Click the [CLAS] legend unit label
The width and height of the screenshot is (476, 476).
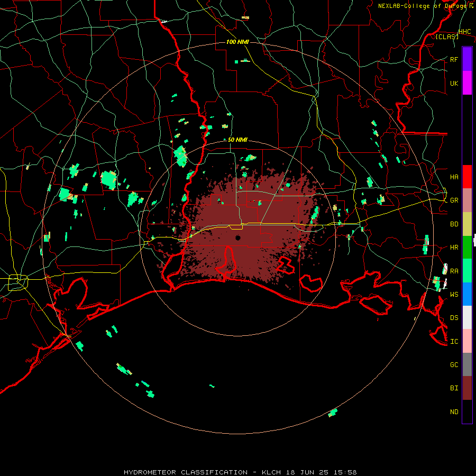[x=447, y=36]
